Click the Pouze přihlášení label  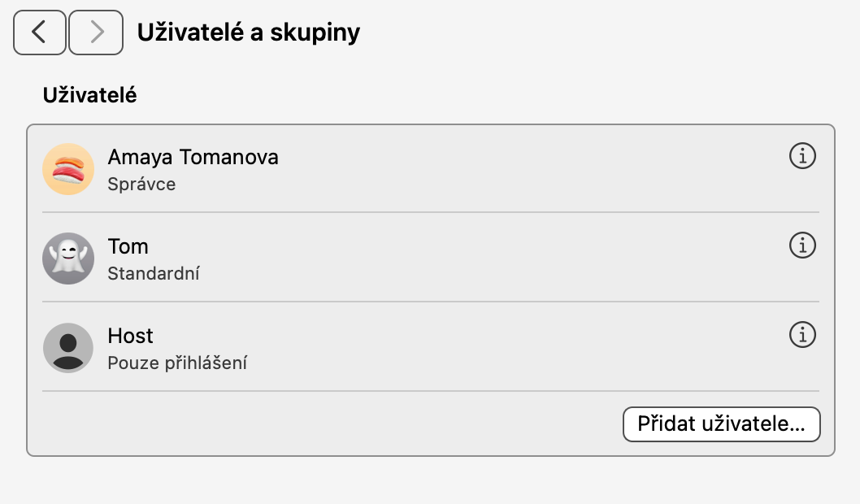[x=177, y=363]
